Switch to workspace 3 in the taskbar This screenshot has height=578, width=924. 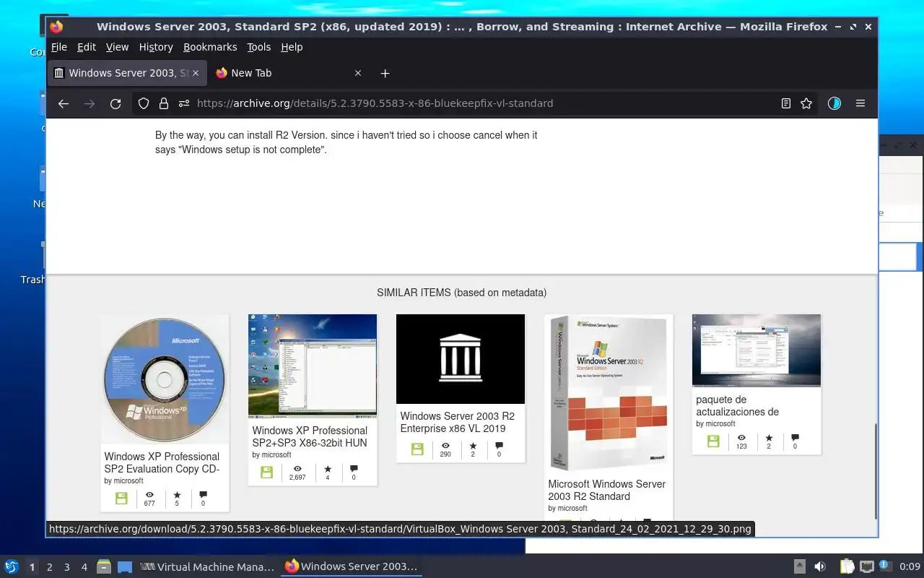[x=67, y=567]
